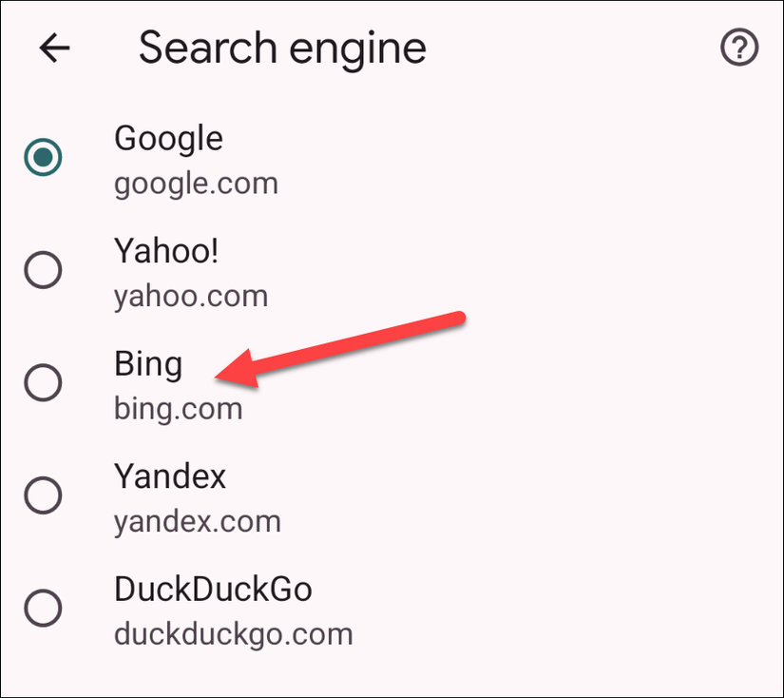Select the Yahoo! radio button
The image size is (784, 698).
tap(43, 271)
